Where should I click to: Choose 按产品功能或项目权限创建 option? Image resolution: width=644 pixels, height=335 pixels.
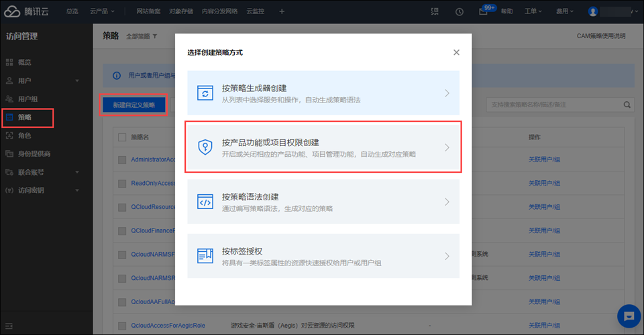pos(323,147)
